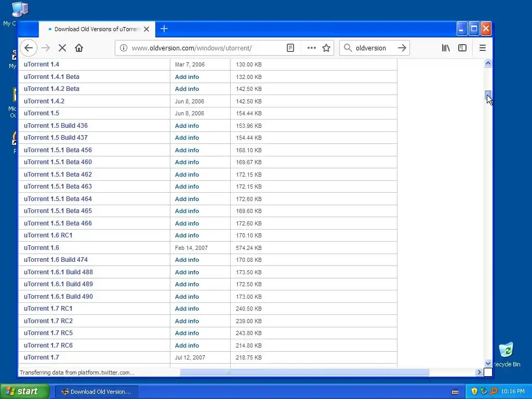This screenshot has height=399, width=532.
Task: Open uTorrent 1.5.1 Beta 463 link
Action: [x=58, y=187]
